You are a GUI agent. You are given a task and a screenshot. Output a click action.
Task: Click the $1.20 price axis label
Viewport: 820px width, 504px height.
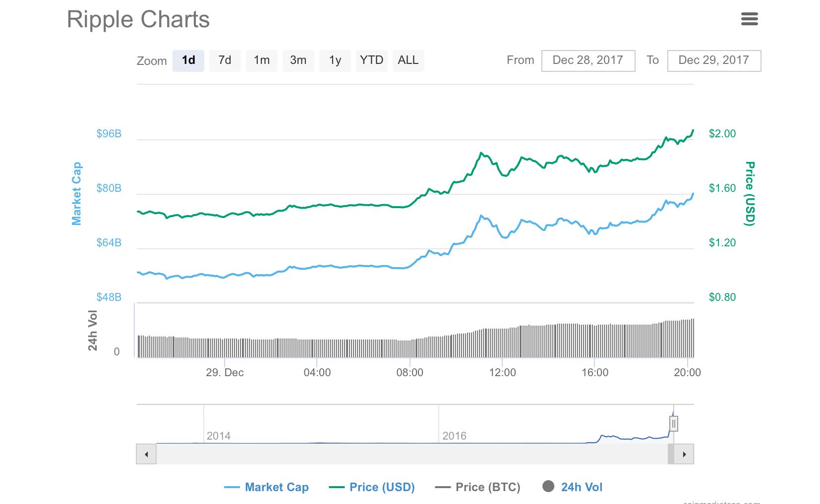coord(722,242)
